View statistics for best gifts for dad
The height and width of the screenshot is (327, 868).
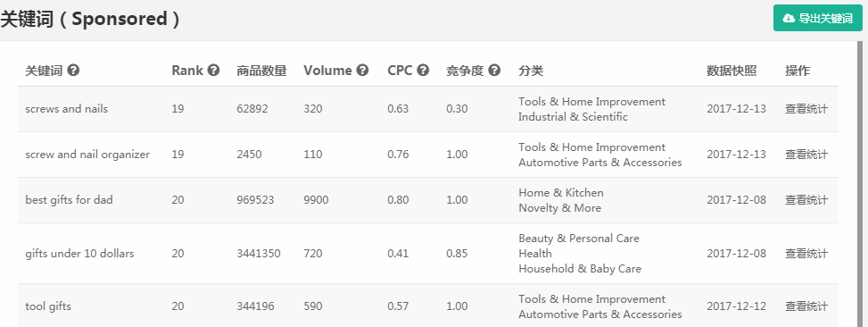[806, 200]
